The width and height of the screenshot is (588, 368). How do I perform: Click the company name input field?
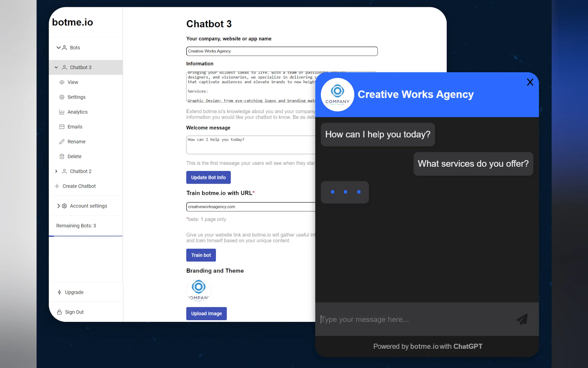281,51
